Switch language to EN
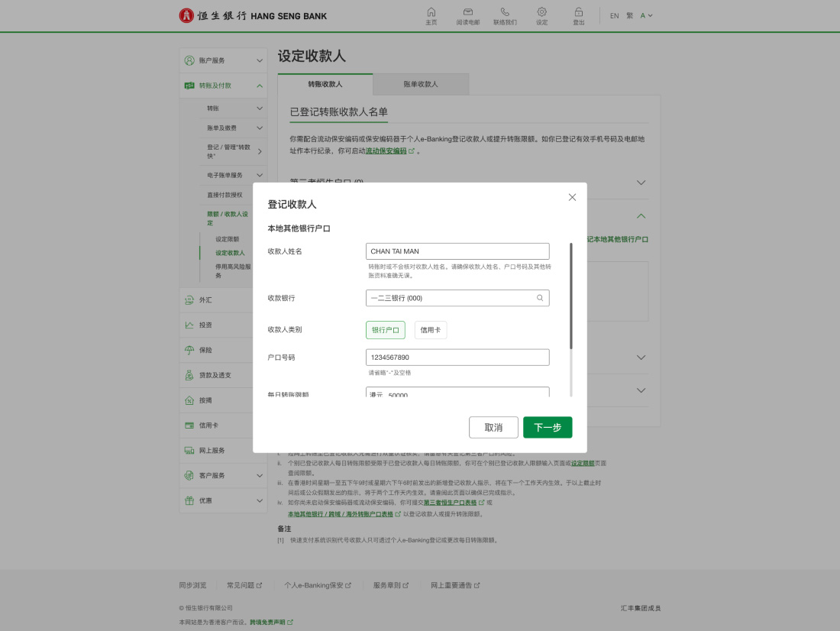The image size is (840, 631). 614,16
